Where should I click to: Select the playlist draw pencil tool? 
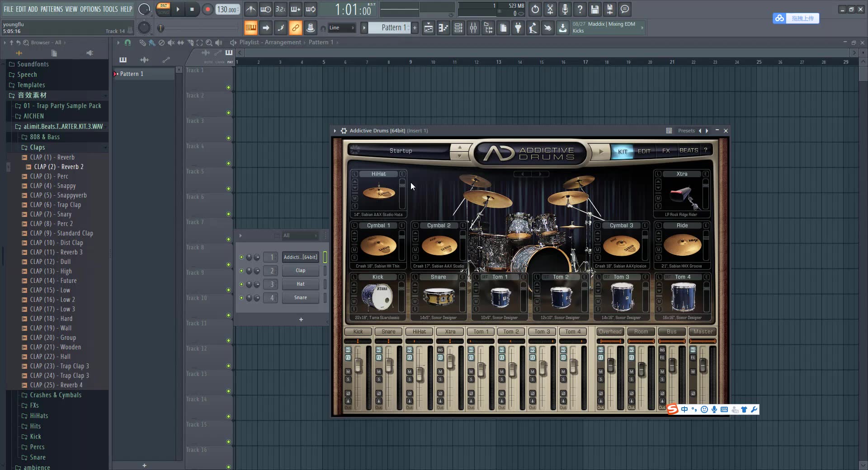[x=142, y=42]
